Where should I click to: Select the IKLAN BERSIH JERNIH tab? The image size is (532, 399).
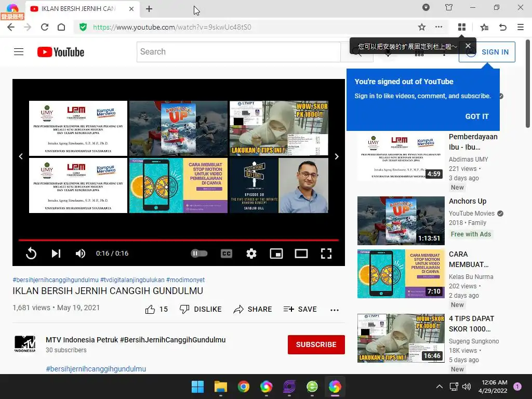pos(82,9)
